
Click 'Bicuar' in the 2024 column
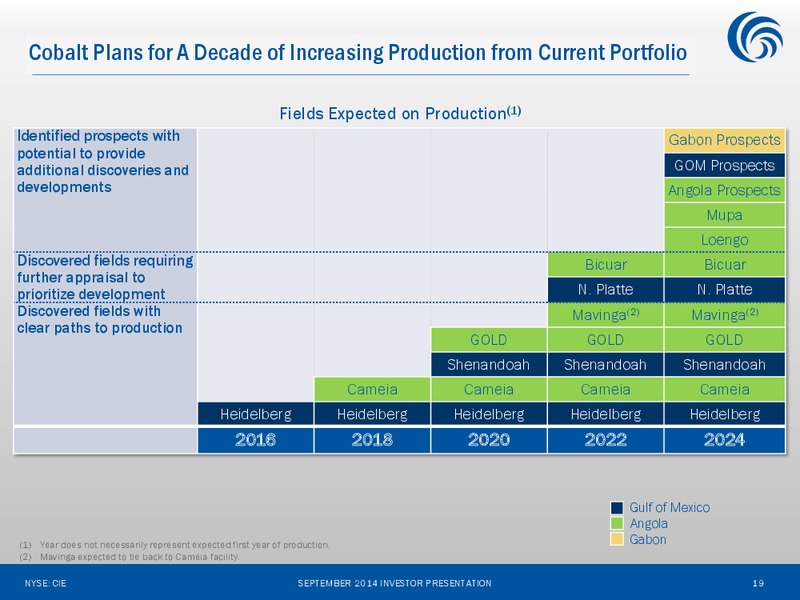click(x=724, y=265)
